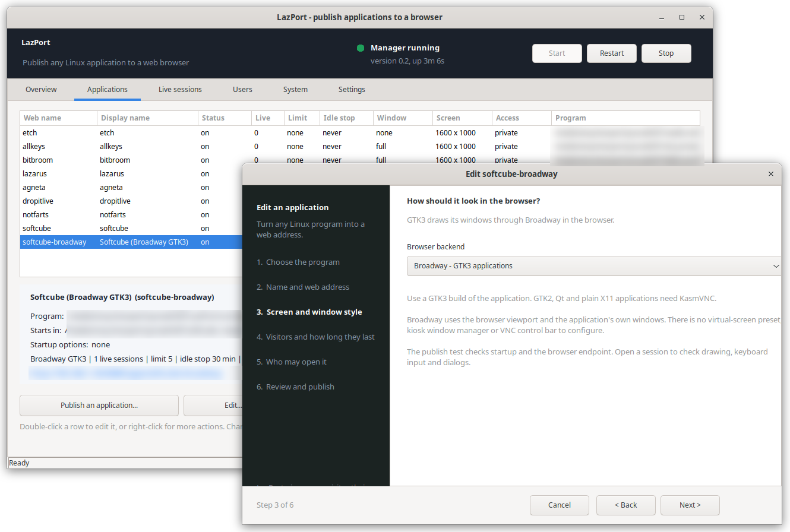790x532 pixels.
Task: Select step 2 Name and web address
Action: pyautogui.click(x=303, y=287)
